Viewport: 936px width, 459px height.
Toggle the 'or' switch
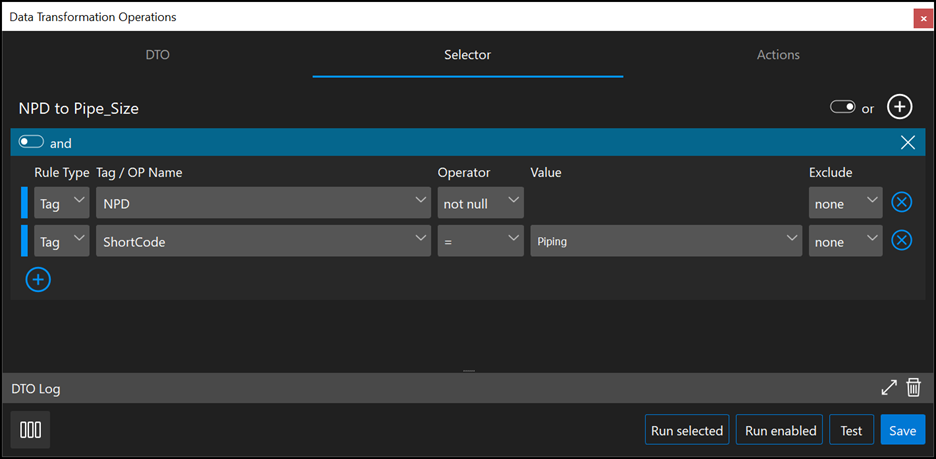(842, 107)
